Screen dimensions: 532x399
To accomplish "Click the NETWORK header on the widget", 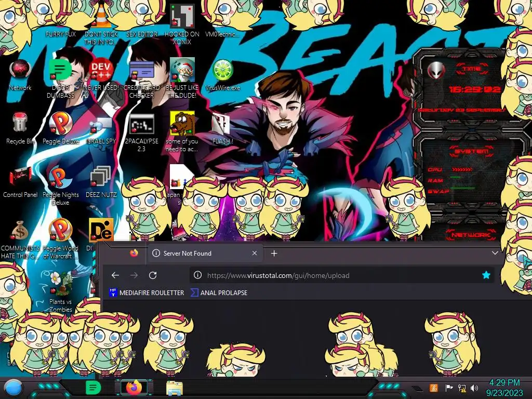I will [x=471, y=234].
